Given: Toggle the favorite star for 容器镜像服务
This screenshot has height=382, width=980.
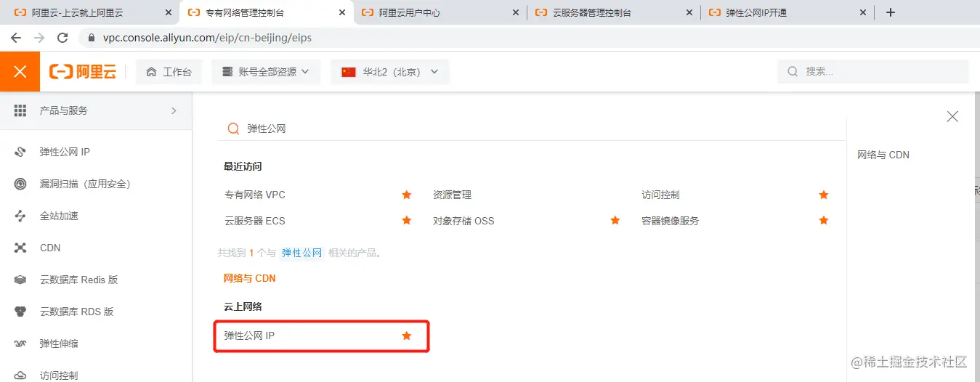Looking at the screenshot, I should click(824, 220).
